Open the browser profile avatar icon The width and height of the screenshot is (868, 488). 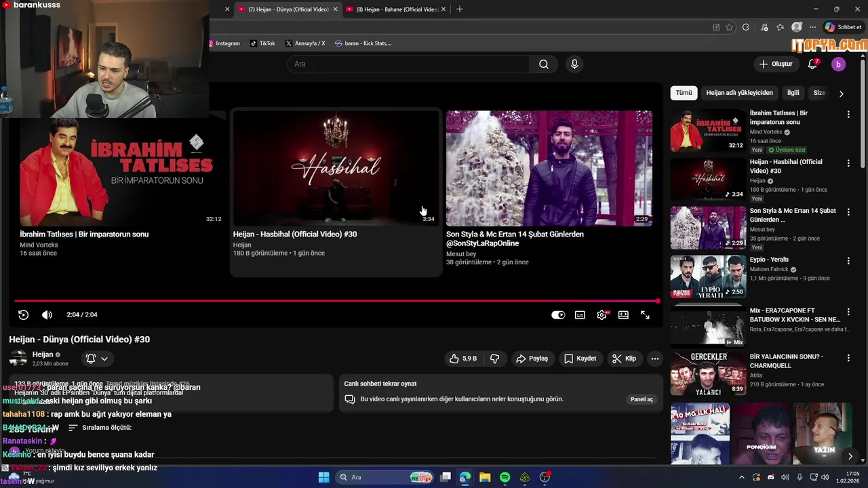point(797,27)
